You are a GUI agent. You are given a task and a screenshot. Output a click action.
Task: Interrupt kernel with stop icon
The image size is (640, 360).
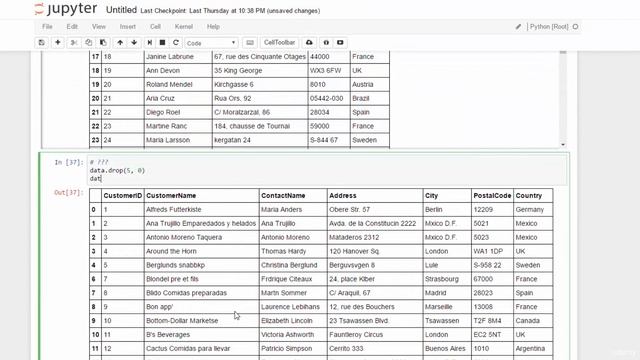tap(162, 42)
